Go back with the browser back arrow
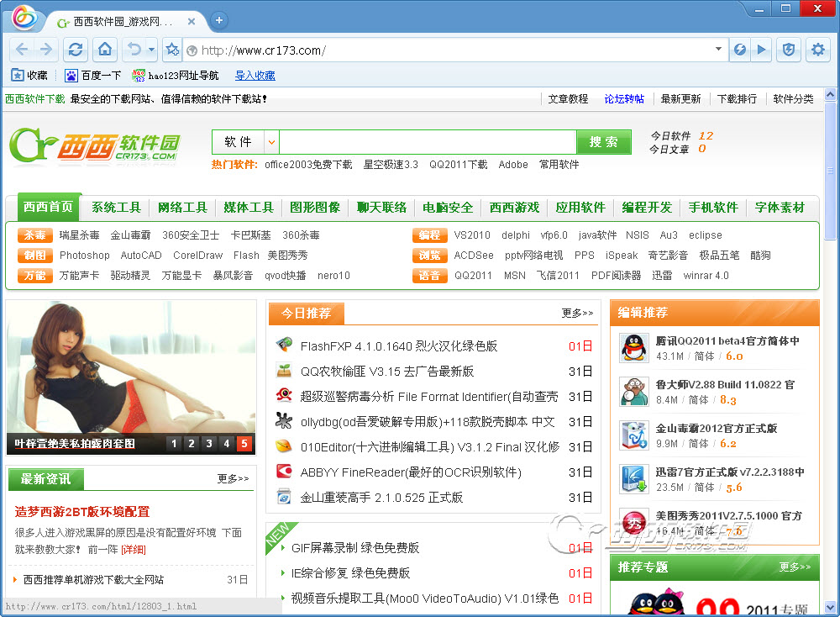This screenshot has height=617, width=840. 22,50
